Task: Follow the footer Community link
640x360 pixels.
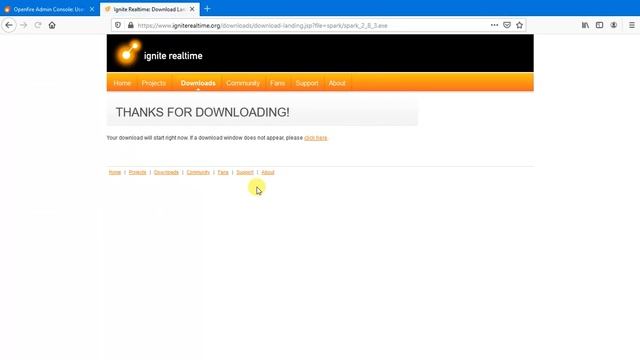Action: 198,172
